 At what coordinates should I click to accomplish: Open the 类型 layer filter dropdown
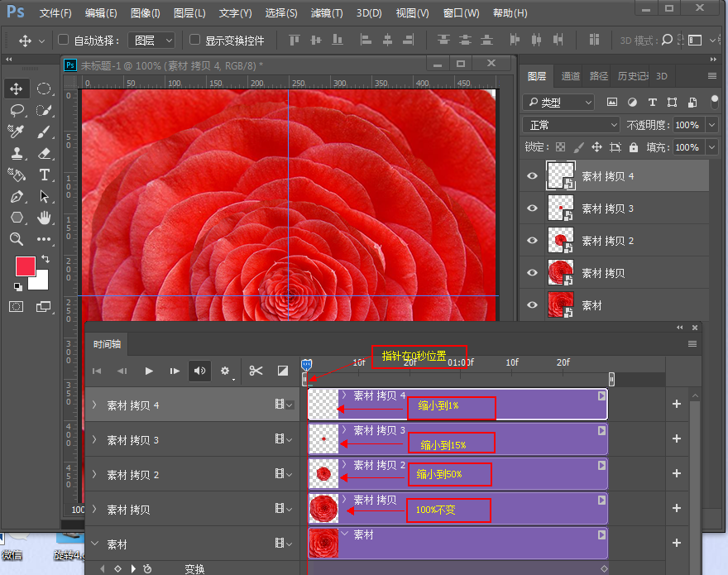(x=558, y=102)
